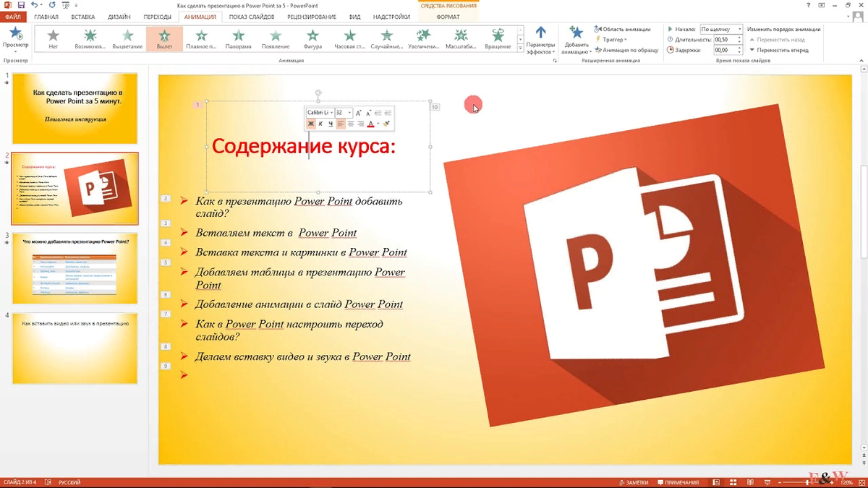This screenshot has height=488, width=868.
Task: Click format painter brush in mini toolbar
Action: pyautogui.click(x=387, y=124)
